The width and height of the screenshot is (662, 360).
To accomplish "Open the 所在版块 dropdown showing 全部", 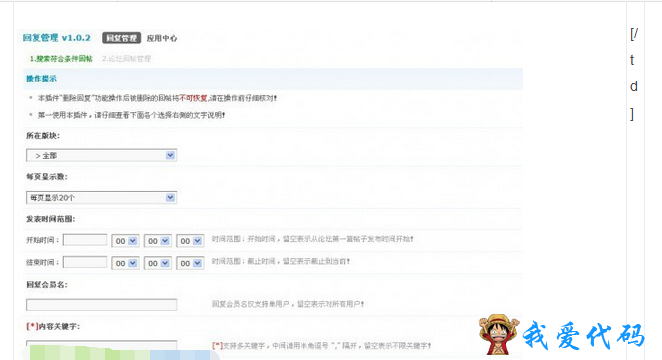I will (101, 155).
